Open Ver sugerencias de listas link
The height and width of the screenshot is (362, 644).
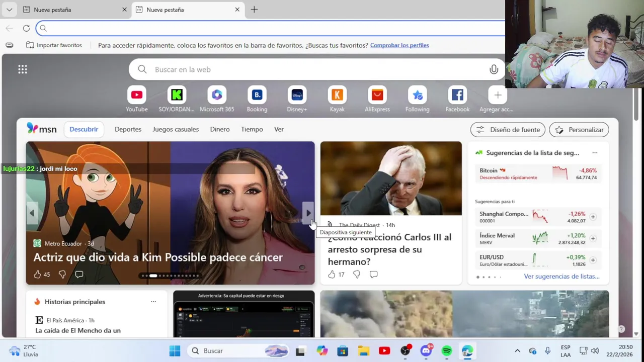click(x=561, y=277)
